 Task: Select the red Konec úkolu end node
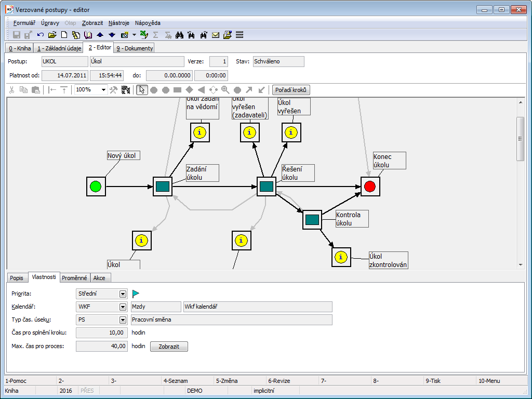(x=370, y=187)
